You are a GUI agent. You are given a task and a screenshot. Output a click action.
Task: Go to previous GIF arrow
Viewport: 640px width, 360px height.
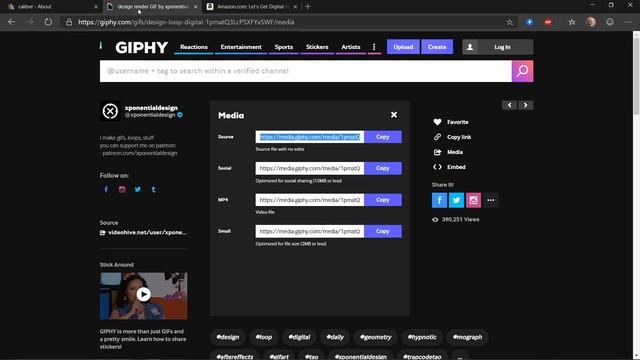[x=509, y=105]
